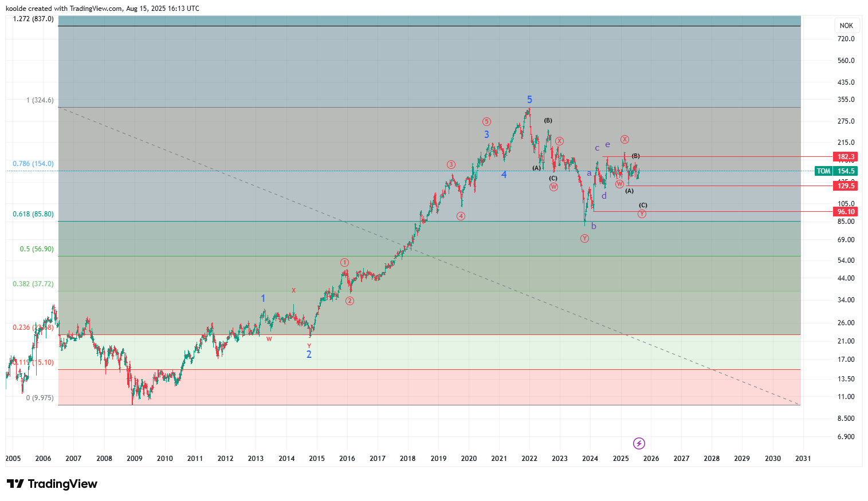This screenshot has width=868, height=501.
Task: Click the 1.272 (837.0) Fibonacci level label
Action: coord(33,19)
